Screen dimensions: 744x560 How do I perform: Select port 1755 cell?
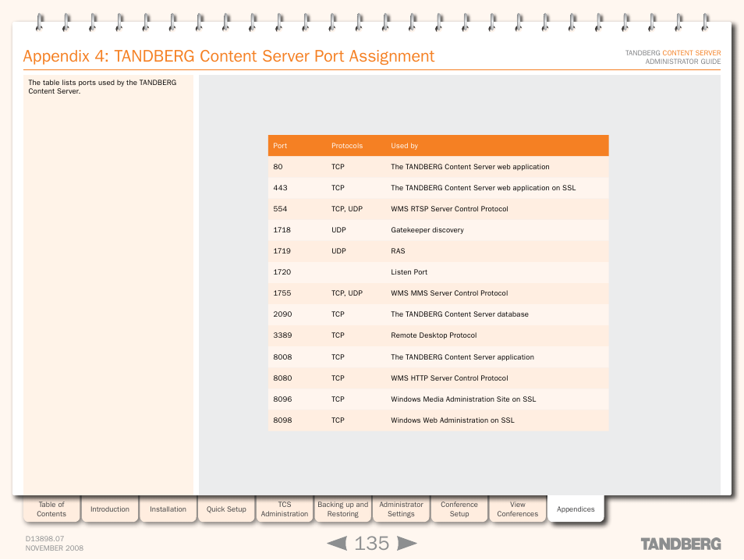point(282,292)
